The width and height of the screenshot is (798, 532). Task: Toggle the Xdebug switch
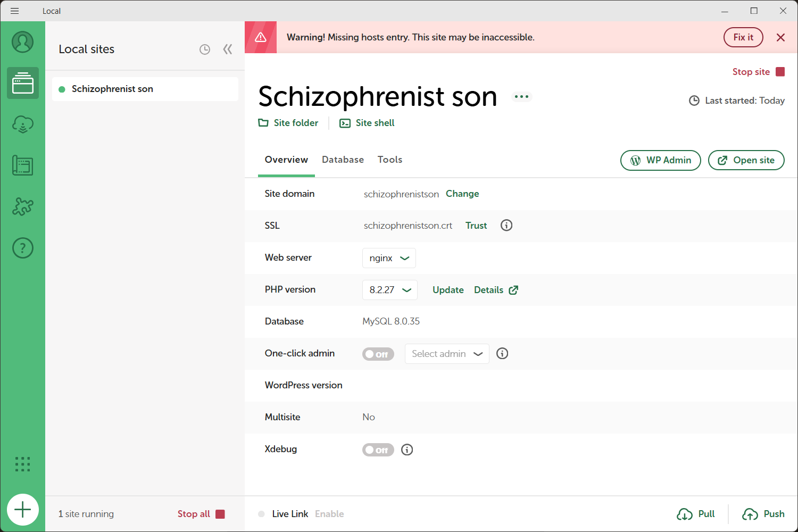378,450
